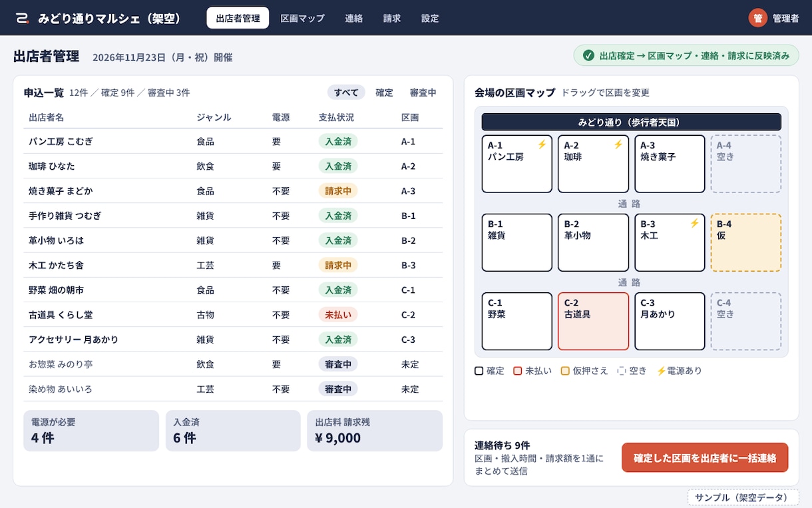Select the 染め物 あいいろ row name

(x=61, y=389)
